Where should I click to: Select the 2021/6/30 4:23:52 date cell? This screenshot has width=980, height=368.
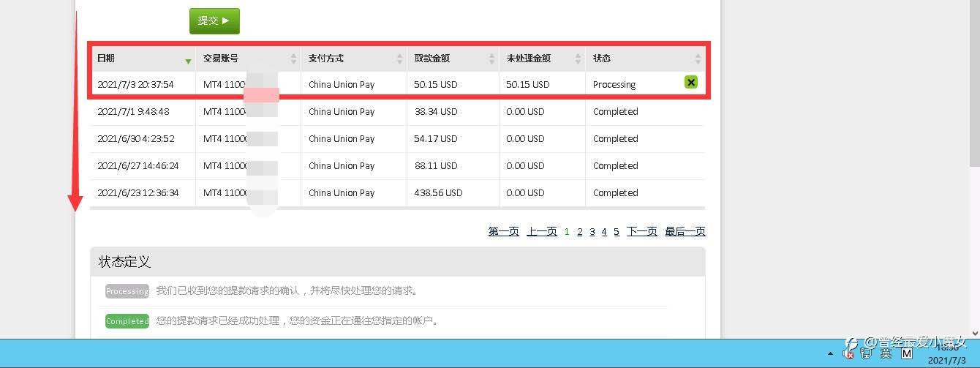click(x=136, y=138)
